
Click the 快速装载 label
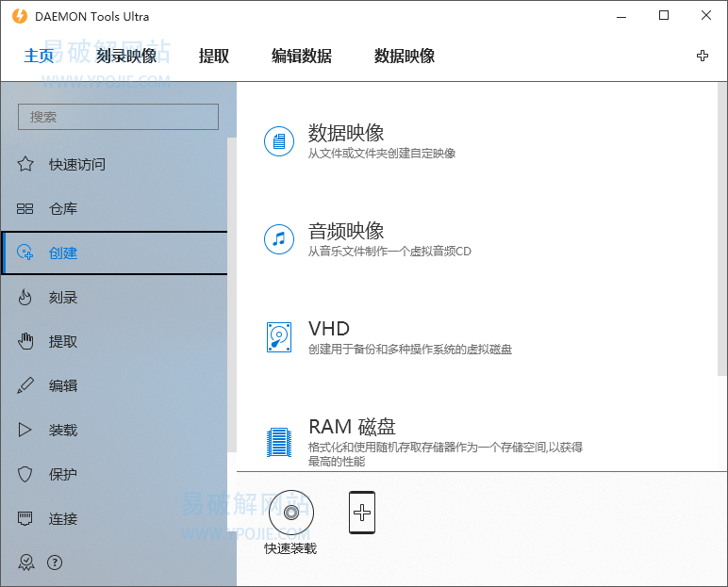click(x=290, y=548)
